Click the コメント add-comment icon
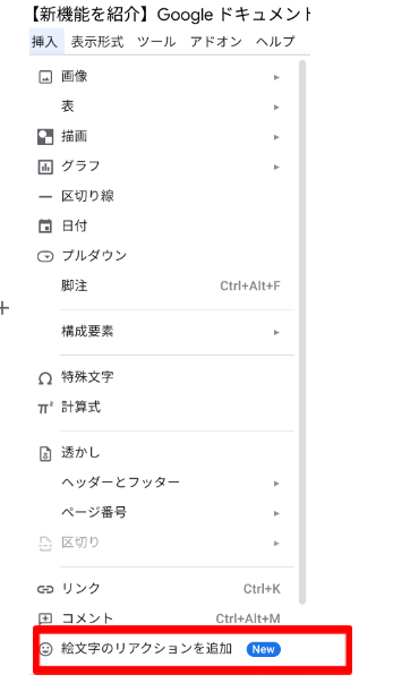 pyautogui.click(x=45, y=619)
